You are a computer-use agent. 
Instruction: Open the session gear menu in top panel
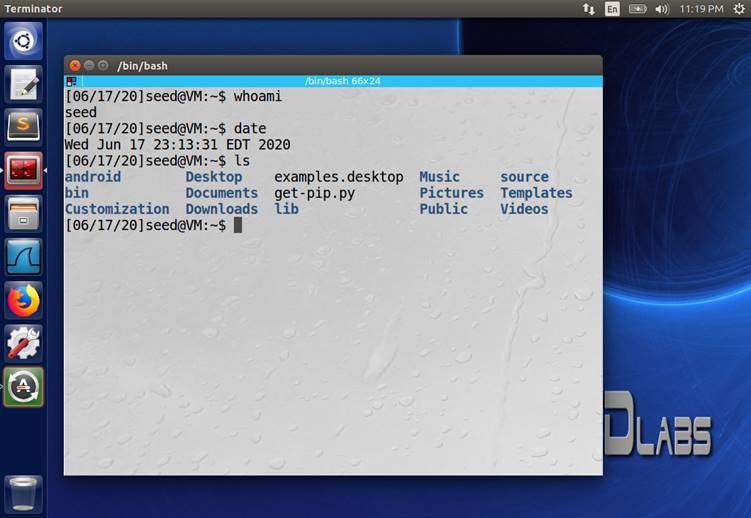tap(739, 9)
